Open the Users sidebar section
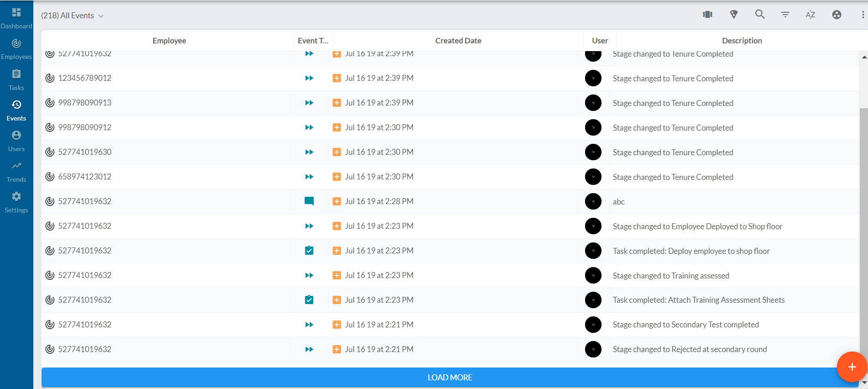Viewport: 868px width, 389px height. coord(16,141)
